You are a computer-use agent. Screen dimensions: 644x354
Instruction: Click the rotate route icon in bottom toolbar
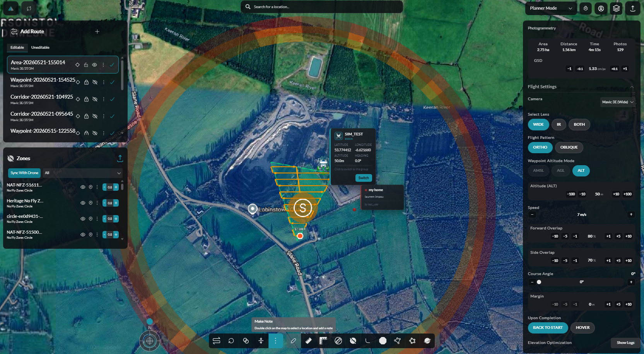point(231,340)
